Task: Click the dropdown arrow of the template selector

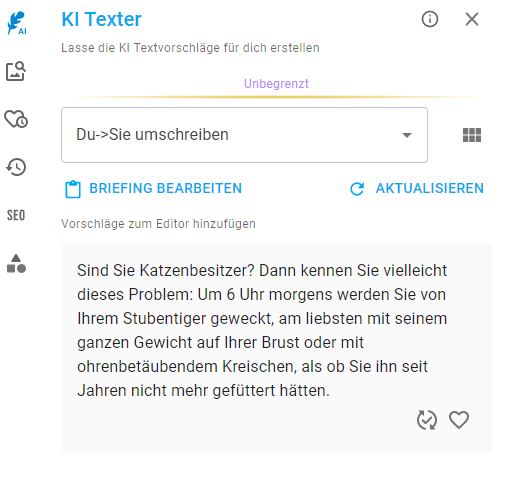Action: [x=407, y=135]
